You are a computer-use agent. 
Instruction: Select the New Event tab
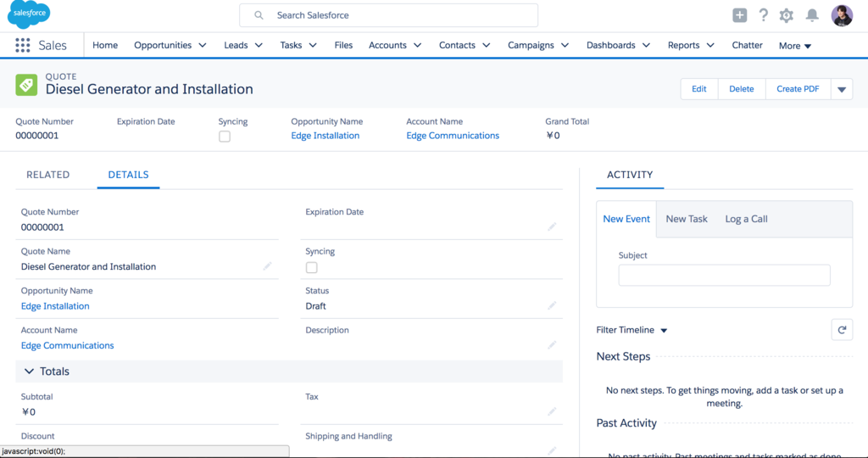[626, 219]
